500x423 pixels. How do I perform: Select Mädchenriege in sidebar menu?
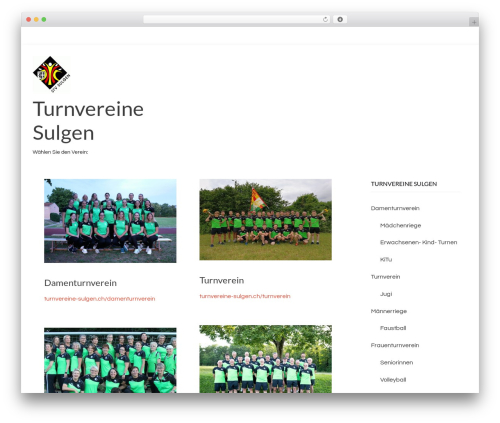tap(400, 225)
